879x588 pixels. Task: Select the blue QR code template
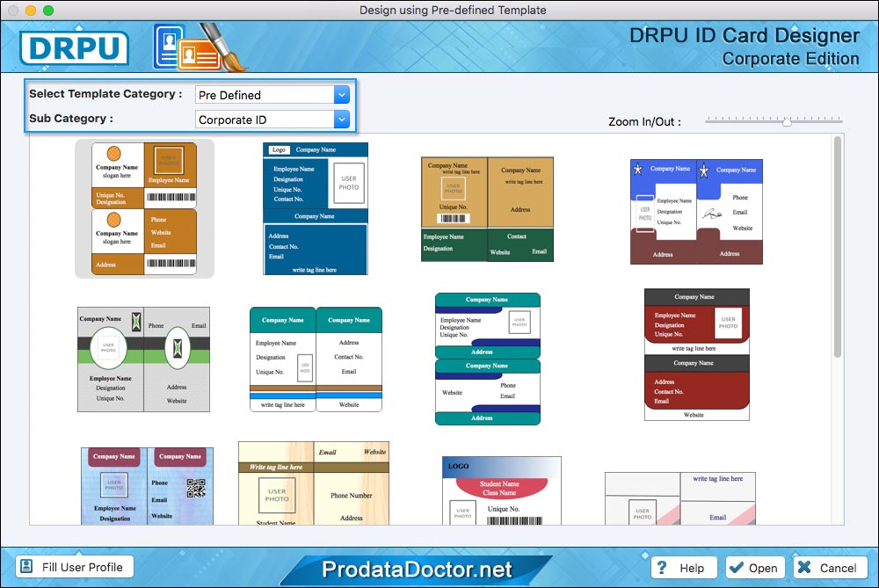[x=147, y=486]
